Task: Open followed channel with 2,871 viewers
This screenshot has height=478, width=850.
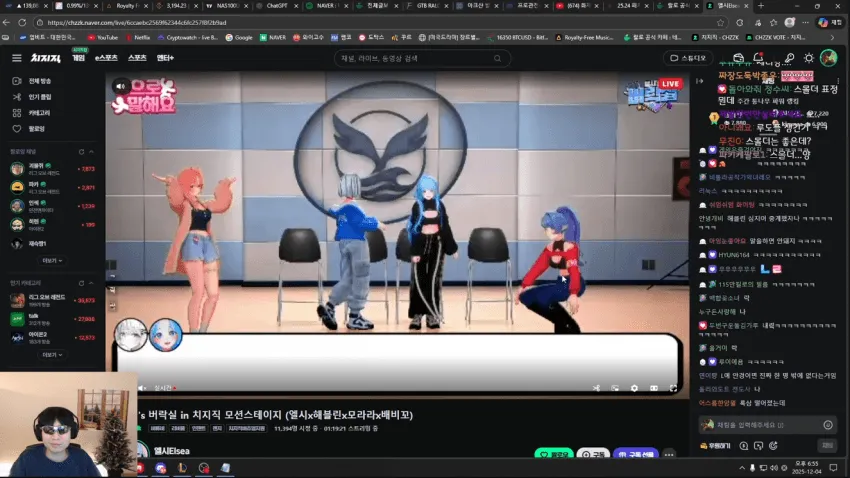Action: point(53,188)
